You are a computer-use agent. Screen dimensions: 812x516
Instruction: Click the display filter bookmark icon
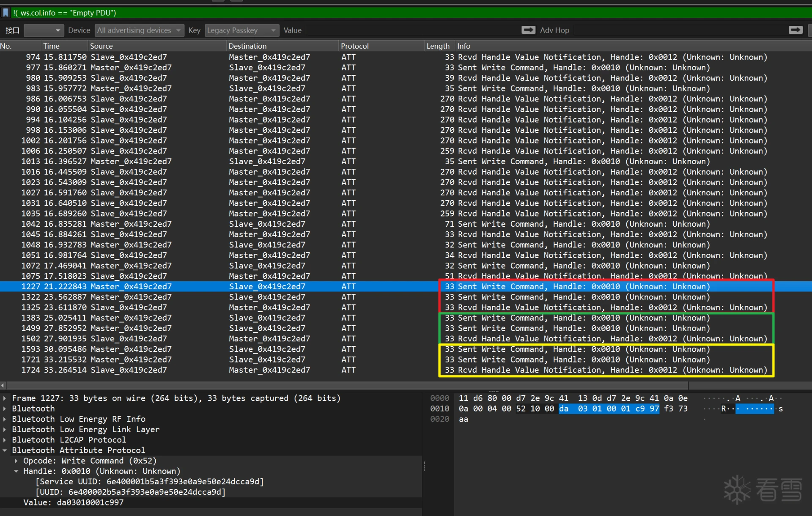coord(5,13)
